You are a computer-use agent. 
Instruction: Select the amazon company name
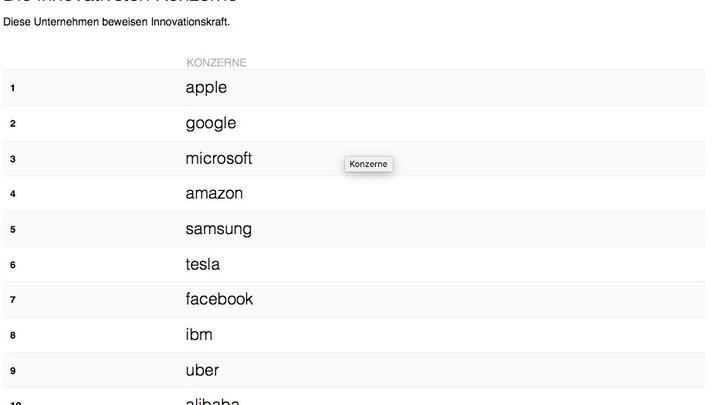[x=214, y=194]
